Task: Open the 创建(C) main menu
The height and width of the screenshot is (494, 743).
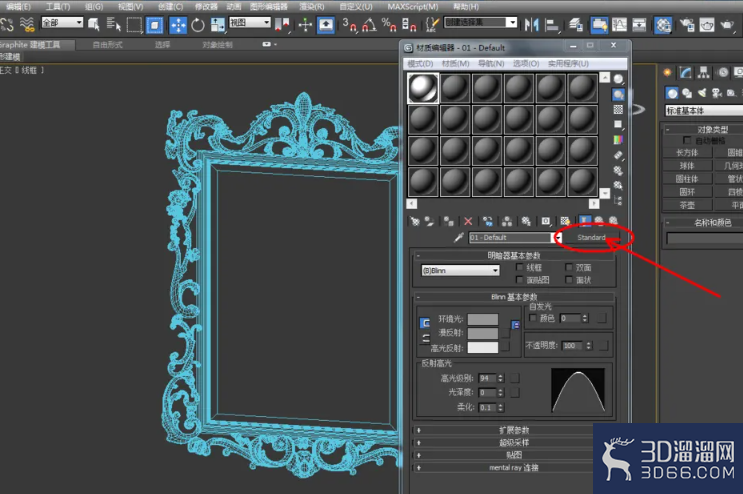Action: pyautogui.click(x=170, y=7)
